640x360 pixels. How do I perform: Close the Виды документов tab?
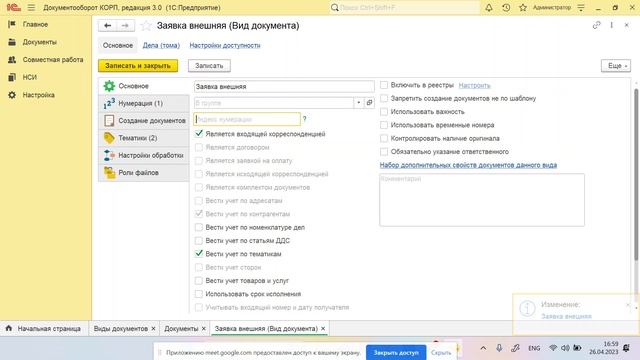coord(153,328)
